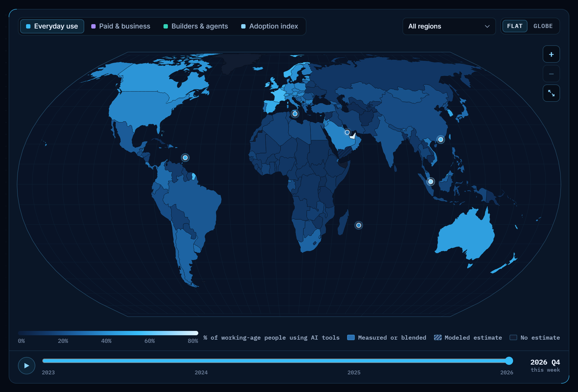Zoom in with the plus button
The width and height of the screenshot is (578, 392).
coord(551,54)
